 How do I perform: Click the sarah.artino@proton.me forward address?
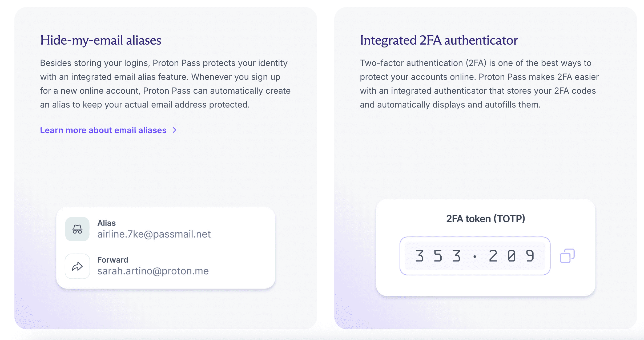(x=153, y=271)
